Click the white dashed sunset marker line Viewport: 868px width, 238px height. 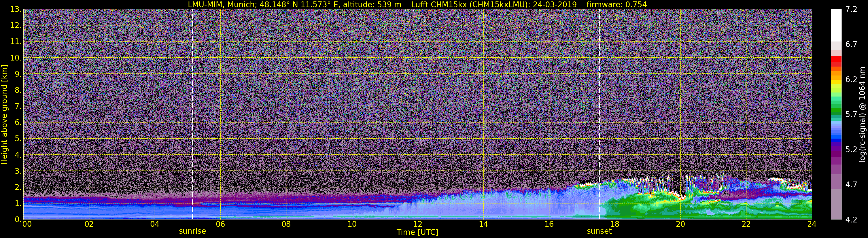[600, 114]
